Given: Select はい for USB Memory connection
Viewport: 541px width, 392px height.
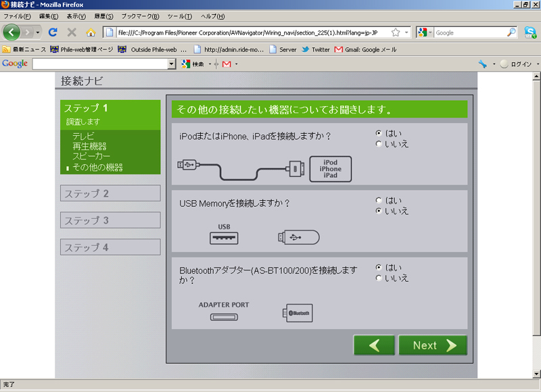Looking at the screenshot, I should pos(379,201).
